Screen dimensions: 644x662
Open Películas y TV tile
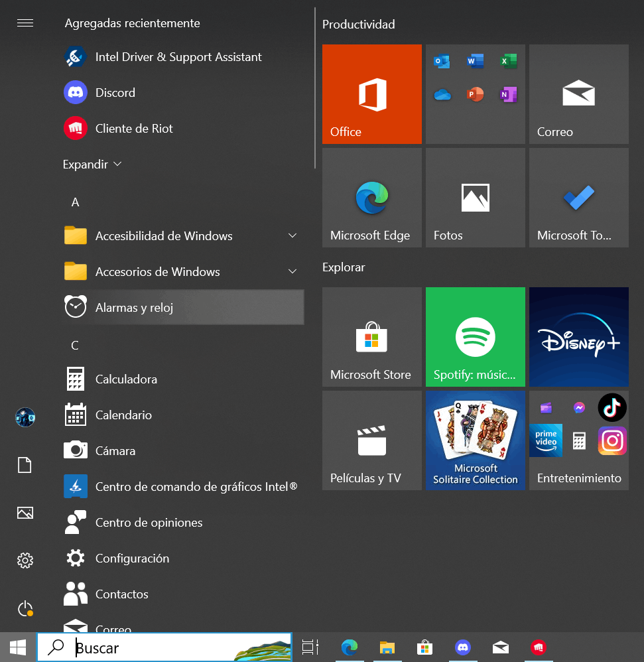pyautogui.click(x=372, y=440)
